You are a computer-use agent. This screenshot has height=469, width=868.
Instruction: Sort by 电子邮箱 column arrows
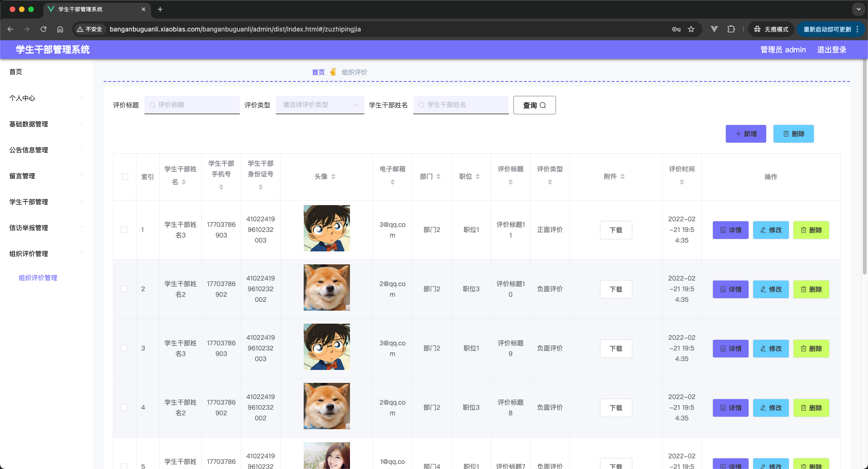click(393, 182)
